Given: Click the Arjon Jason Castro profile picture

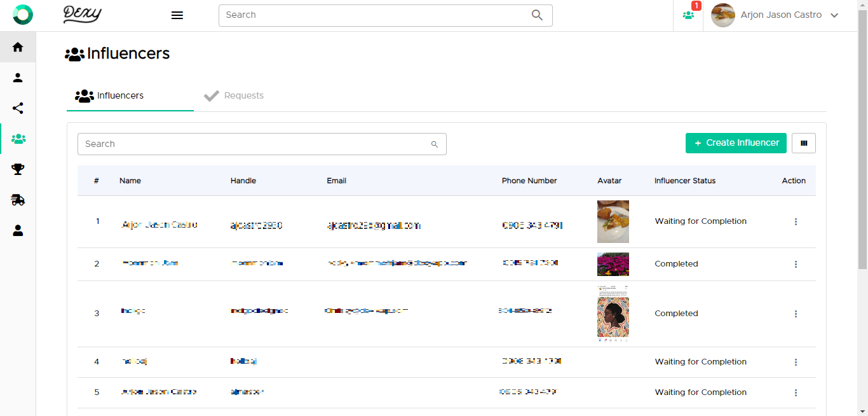Looking at the screenshot, I should 723,15.
